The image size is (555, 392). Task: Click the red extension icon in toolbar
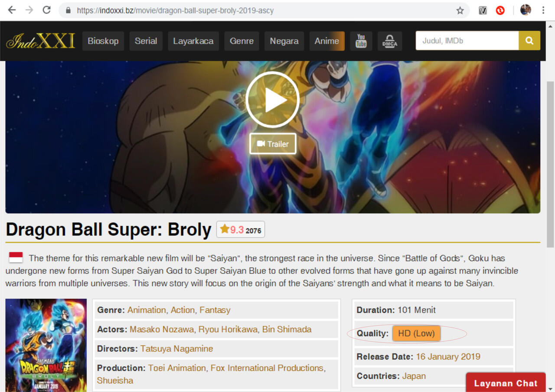(500, 10)
